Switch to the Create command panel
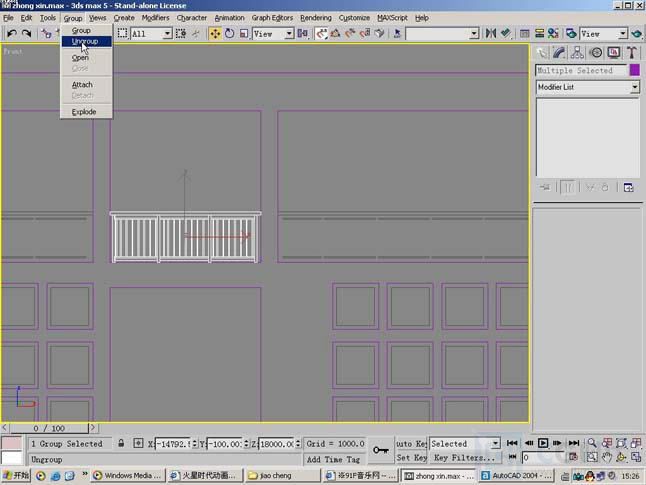The width and height of the screenshot is (646, 485). coord(542,53)
